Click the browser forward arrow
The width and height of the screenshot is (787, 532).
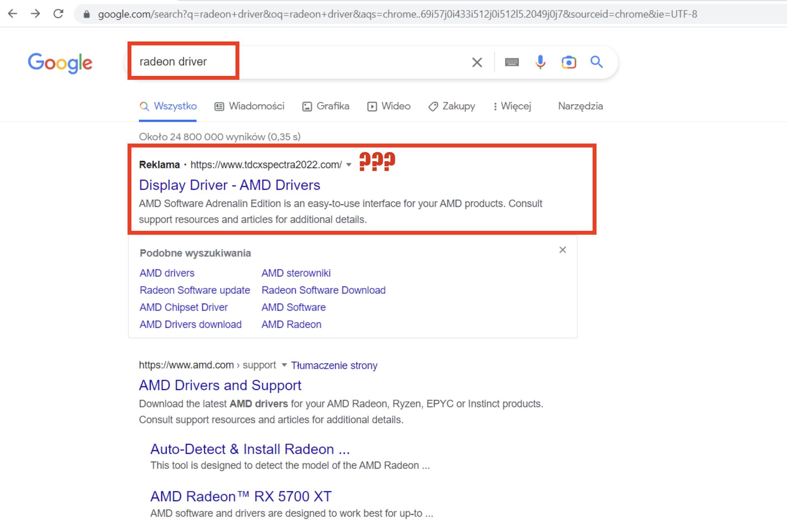pyautogui.click(x=35, y=14)
